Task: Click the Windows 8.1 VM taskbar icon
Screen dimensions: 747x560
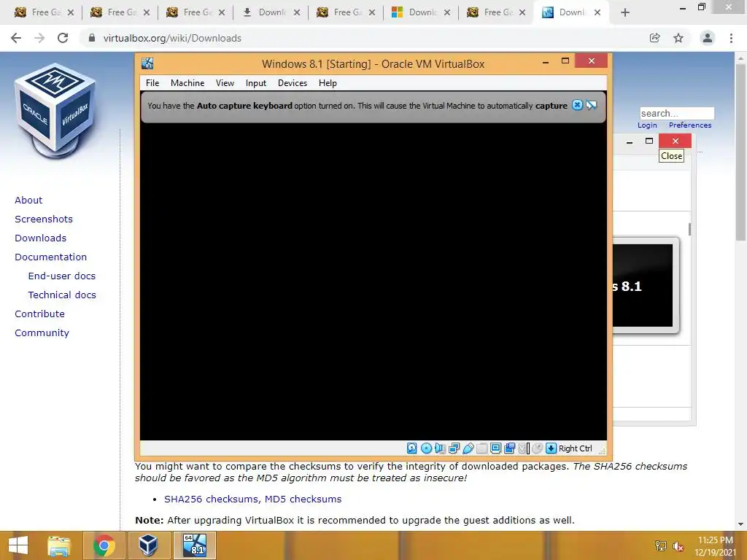Action: (x=195, y=545)
